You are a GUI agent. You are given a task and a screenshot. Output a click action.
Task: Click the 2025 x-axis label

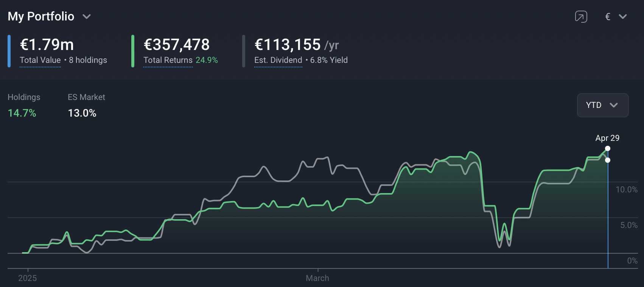(x=28, y=278)
